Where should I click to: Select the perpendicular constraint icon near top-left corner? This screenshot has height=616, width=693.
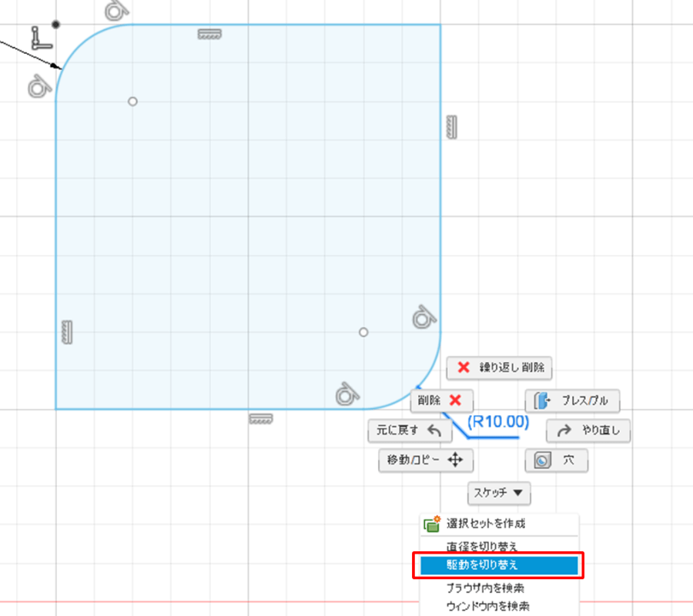click(x=41, y=38)
